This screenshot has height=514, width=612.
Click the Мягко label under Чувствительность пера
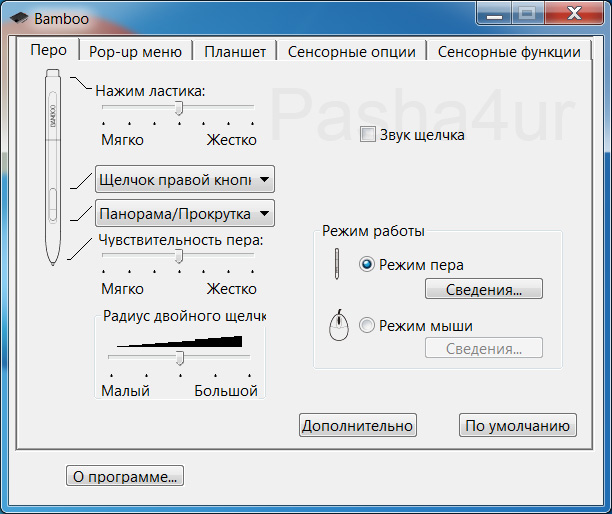pos(122,289)
